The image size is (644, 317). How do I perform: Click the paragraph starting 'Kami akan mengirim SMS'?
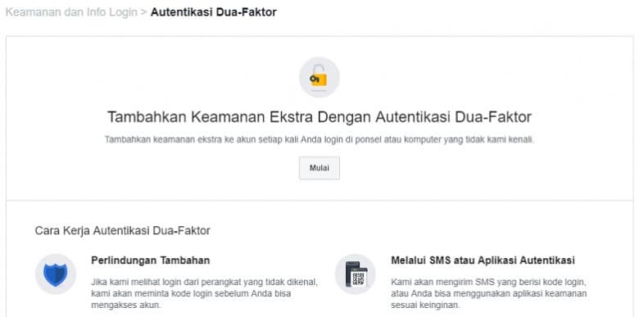(489, 294)
